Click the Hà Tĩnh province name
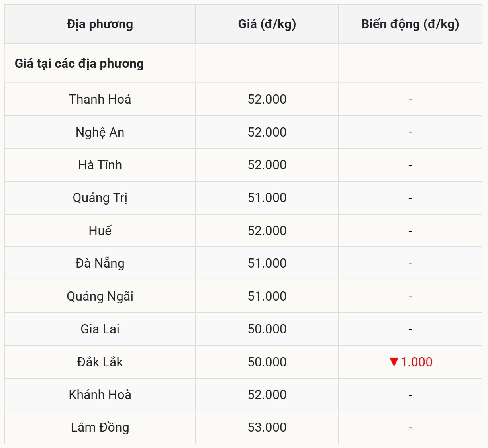488x448 pixels. click(x=100, y=165)
